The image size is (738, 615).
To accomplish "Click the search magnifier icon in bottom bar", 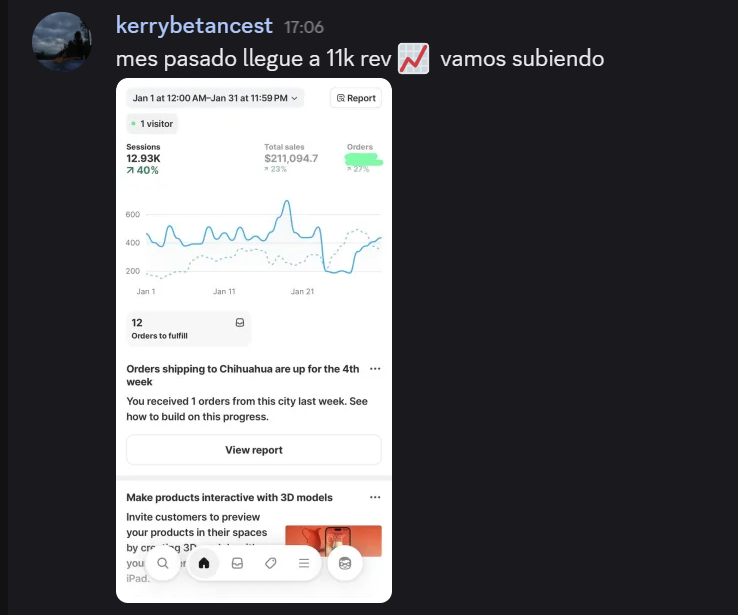I will pos(163,563).
